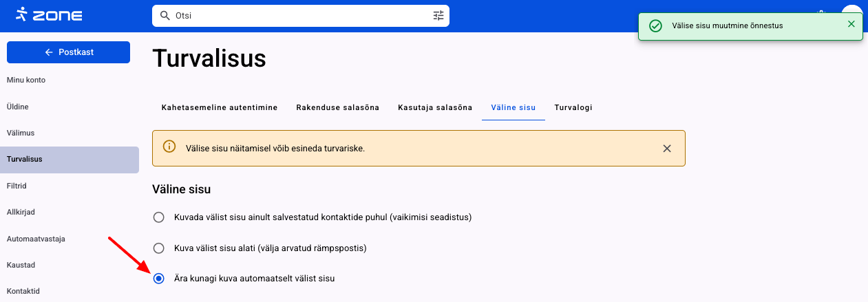The height and width of the screenshot is (302, 868).
Task: Select 'Kuva välist sisu alati' radio option
Action: point(159,248)
